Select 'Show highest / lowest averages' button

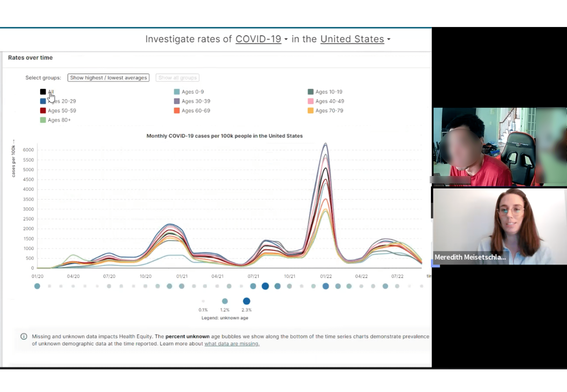click(108, 78)
